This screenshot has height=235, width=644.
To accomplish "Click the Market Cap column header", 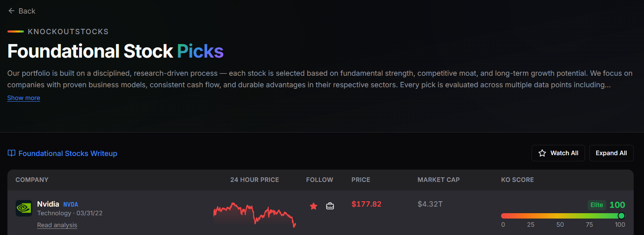I will point(438,180).
